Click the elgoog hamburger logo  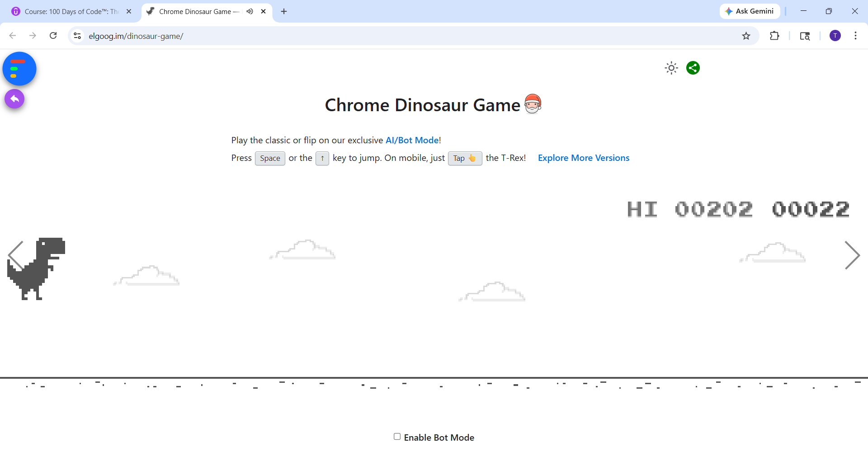coord(19,69)
